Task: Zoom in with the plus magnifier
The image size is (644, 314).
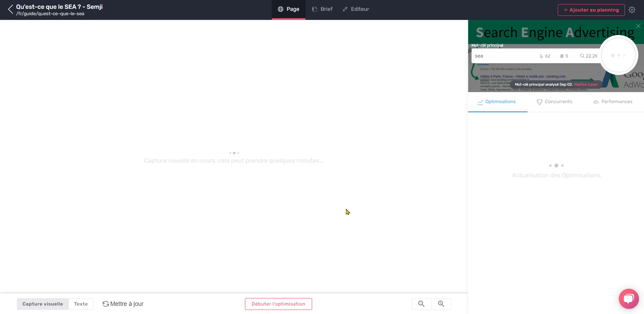Action: click(x=441, y=304)
